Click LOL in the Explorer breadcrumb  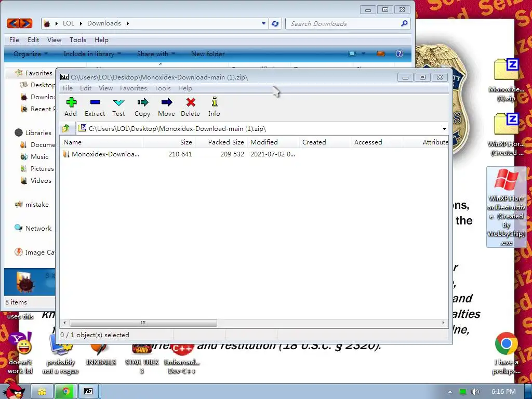pos(68,23)
